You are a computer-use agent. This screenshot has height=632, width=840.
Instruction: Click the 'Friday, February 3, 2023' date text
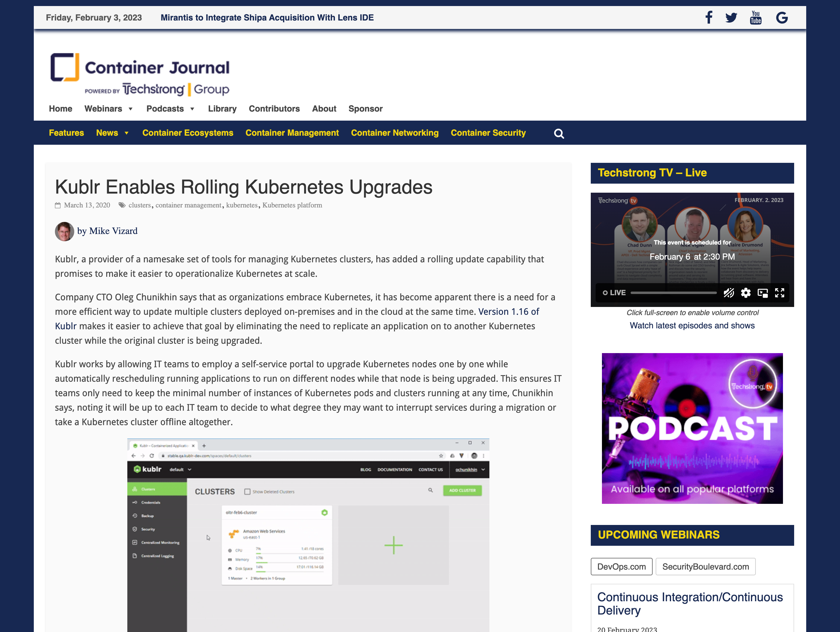pyautogui.click(x=94, y=17)
